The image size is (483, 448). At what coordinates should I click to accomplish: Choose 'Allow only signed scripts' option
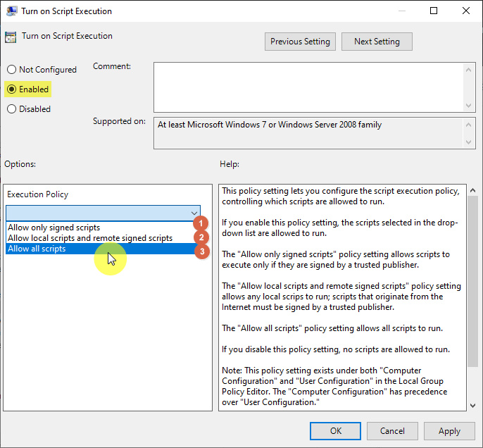(x=54, y=228)
